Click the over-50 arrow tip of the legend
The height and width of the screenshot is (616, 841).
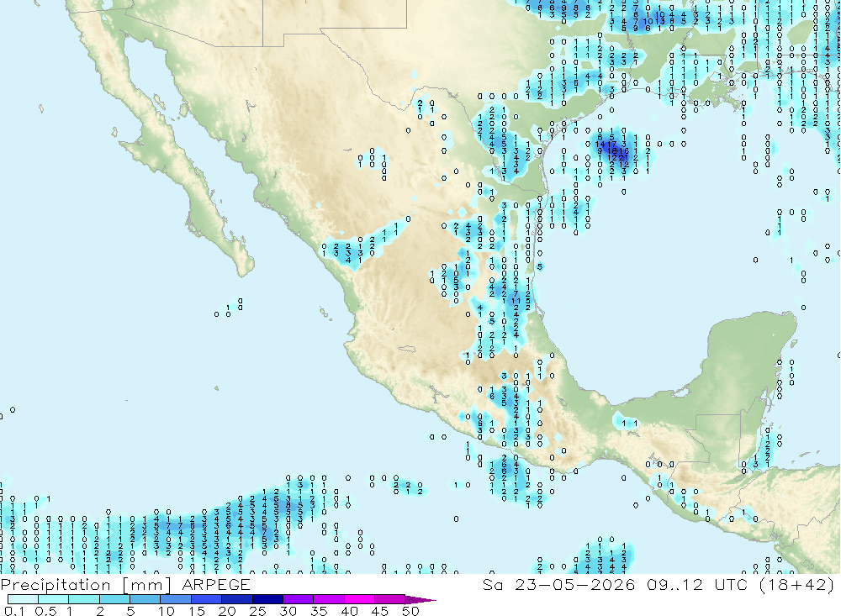(x=421, y=600)
